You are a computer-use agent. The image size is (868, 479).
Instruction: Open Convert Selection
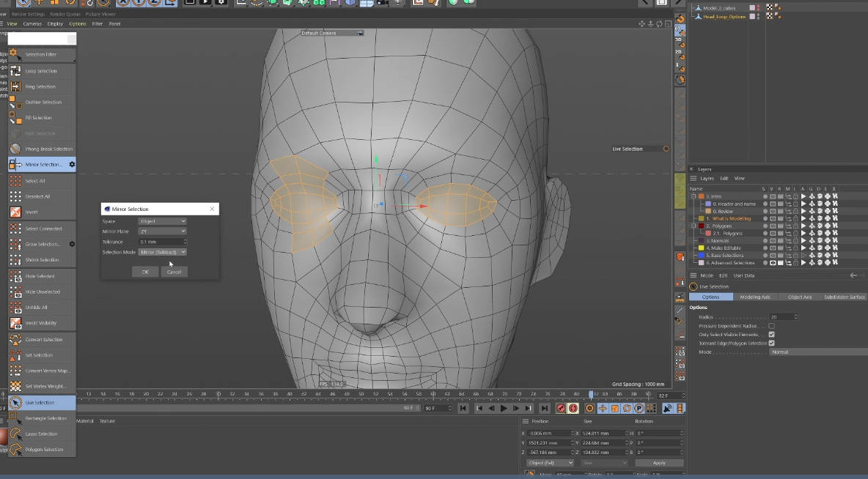(x=42, y=339)
